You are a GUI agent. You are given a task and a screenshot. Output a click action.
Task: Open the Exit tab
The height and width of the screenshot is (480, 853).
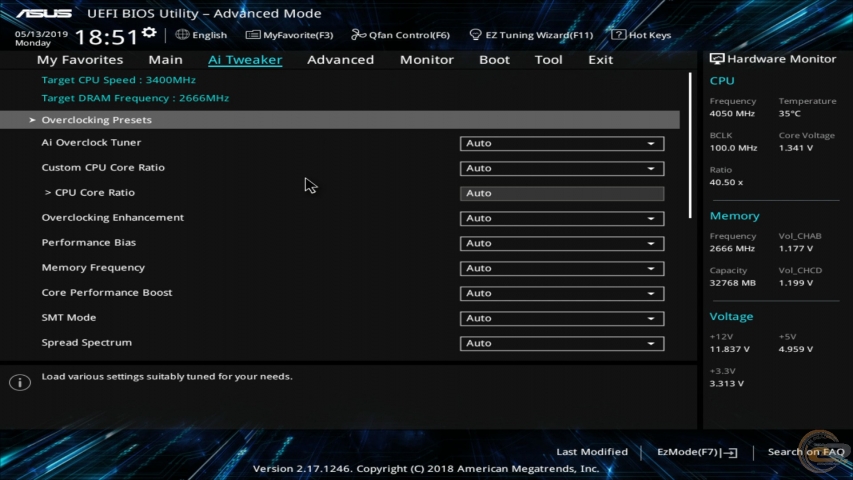pos(601,60)
